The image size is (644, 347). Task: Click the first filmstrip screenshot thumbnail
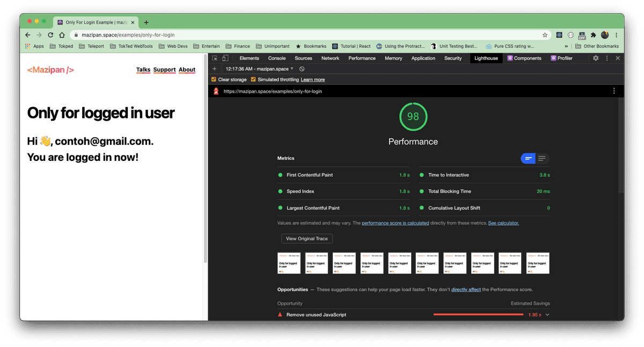pos(289,263)
